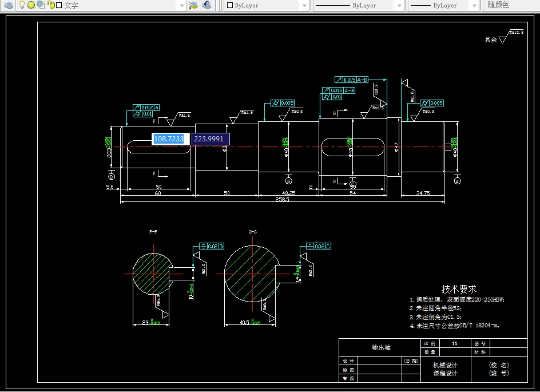Open the linetype control ByLayer dropdown

pos(358,5)
